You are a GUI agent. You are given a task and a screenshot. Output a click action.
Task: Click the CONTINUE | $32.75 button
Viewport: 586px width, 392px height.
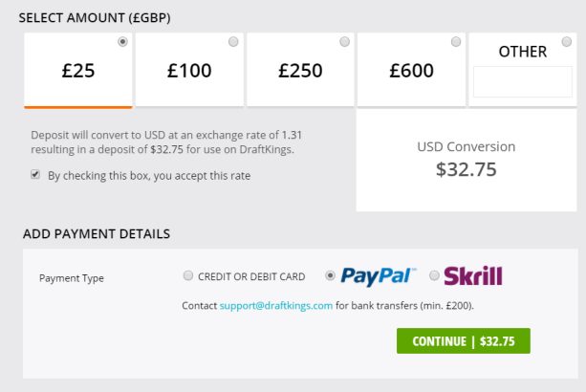tap(464, 340)
